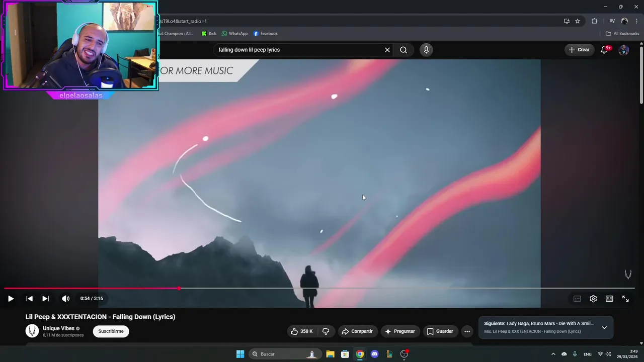Mute the video volume speaker icon
644x362 pixels.
(65, 299)
